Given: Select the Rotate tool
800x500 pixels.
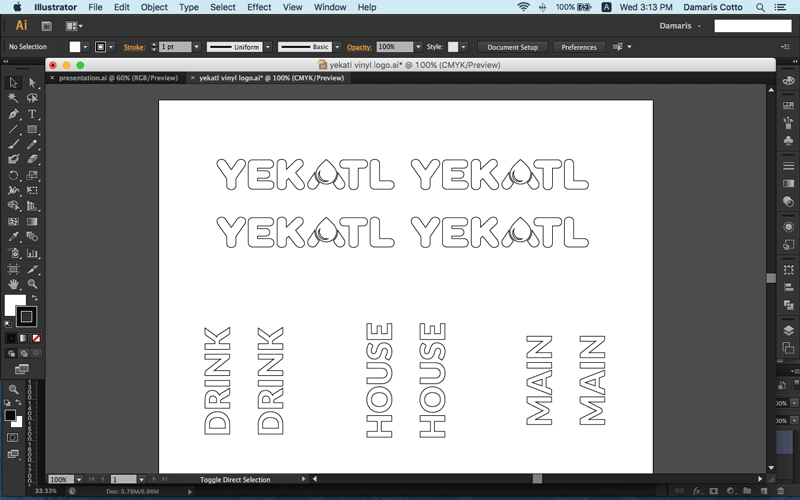Looking at the screenshot, I should pos(13,176).
